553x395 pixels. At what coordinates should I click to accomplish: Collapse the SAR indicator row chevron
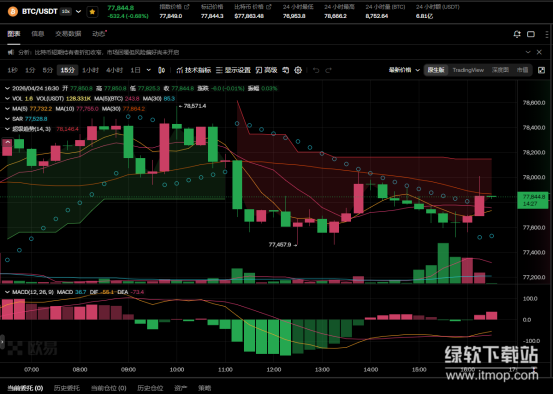pos(7,119)
